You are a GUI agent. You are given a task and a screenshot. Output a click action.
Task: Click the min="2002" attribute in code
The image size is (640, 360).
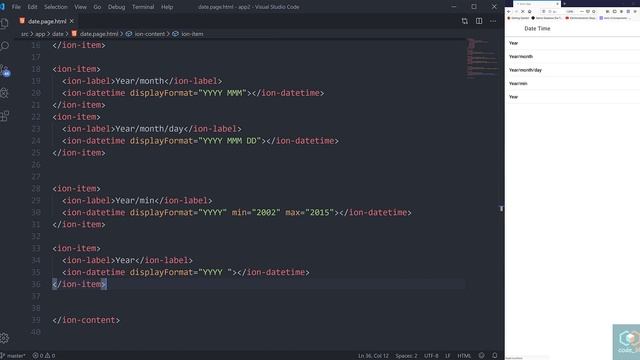(x=256, y=213)
